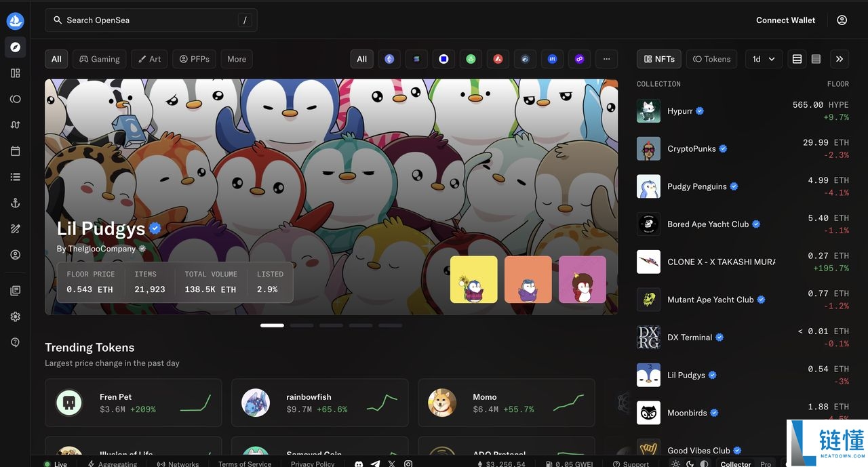
Task: Open the Bored Ape Yacht Club row
Action: click(x=743, y=224)
